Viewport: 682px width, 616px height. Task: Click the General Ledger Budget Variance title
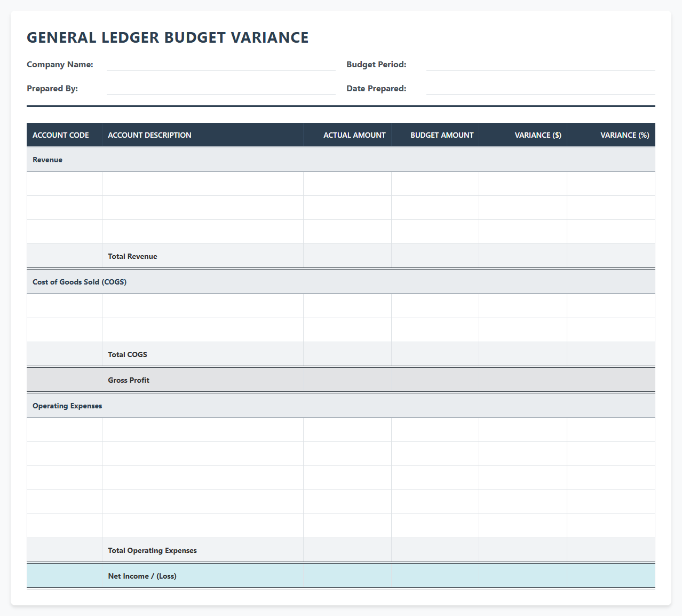pyautogui.click(x=168, y=37)
